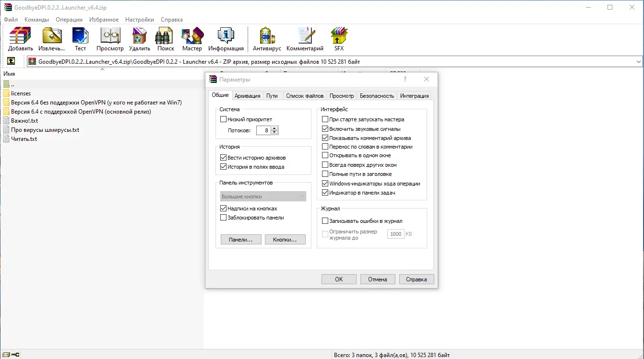Click the question mark help icon in Параметры
Viewport: 644px width, 359px height.
click(x=405, y=79)
